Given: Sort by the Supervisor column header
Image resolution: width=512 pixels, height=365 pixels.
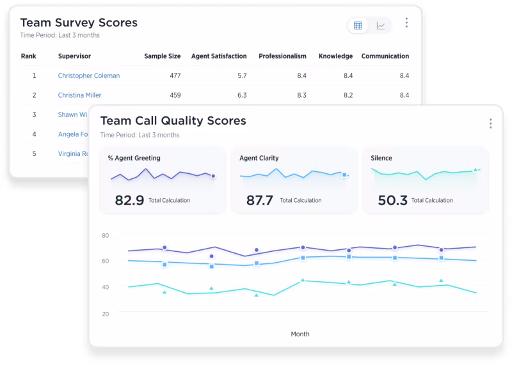Looking at the screenshot, I should (74, 56).
